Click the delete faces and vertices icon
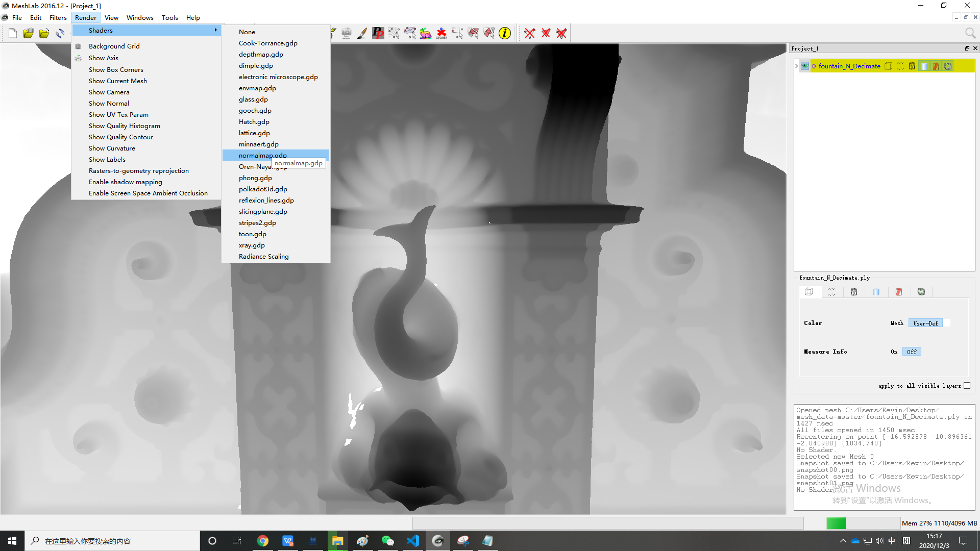This screenshot has width=980, height=551. click(x=561, y=34)
